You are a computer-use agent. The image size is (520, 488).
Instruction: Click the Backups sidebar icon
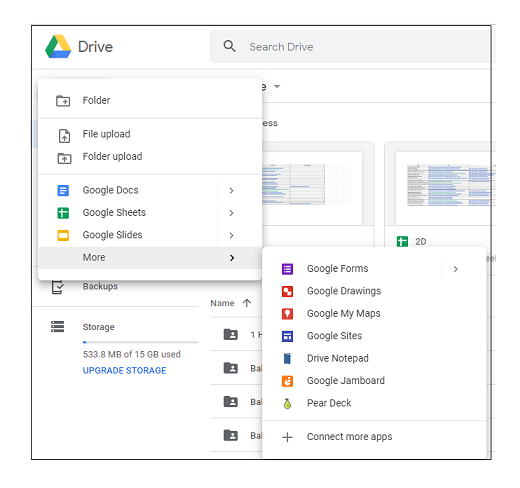pos(57,287)
